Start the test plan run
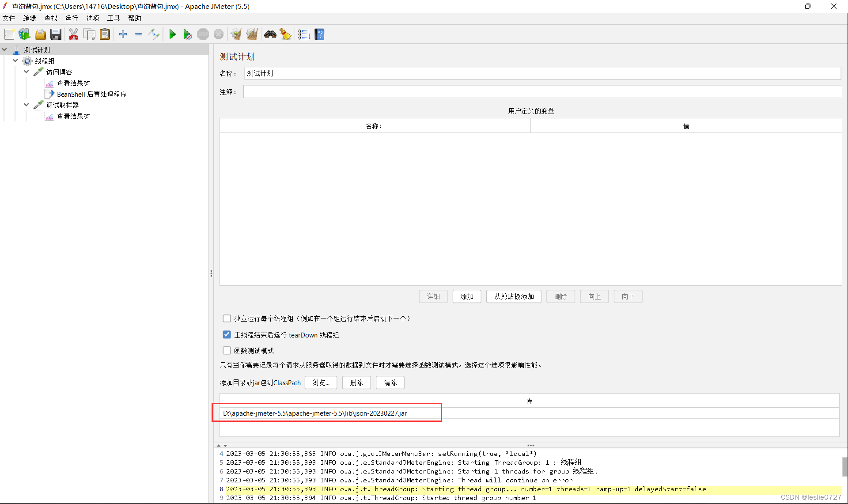This screenshot has width=848, height=504. 173,34
